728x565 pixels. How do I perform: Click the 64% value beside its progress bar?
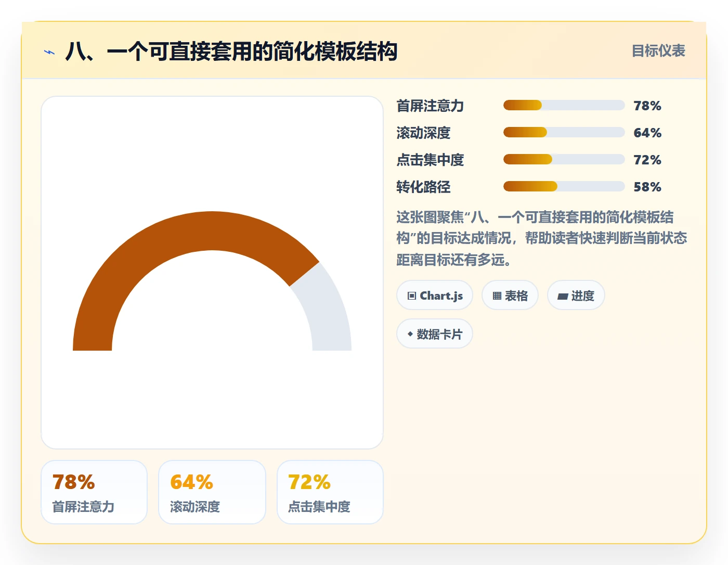[x=647, y=133]
